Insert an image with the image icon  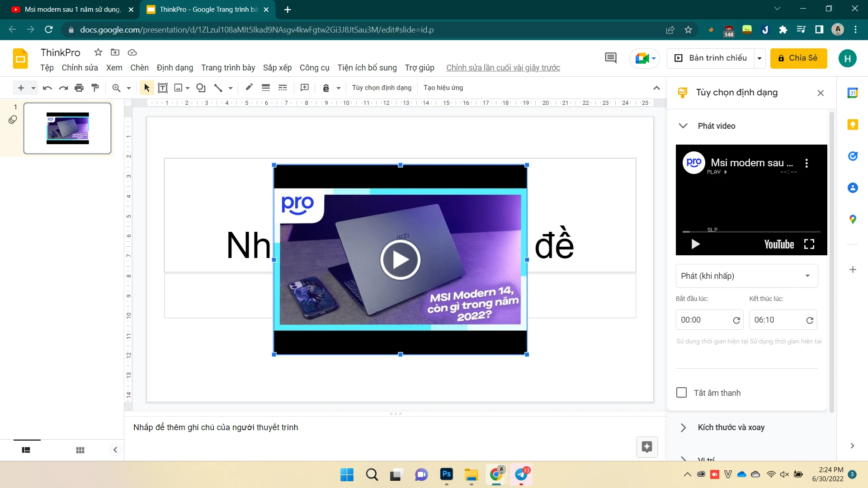[x=179, y=88]
